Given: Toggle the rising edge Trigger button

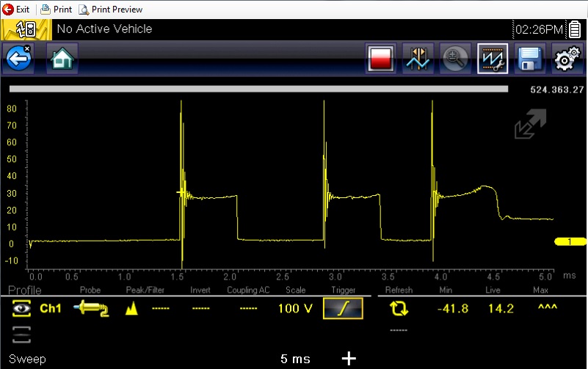Looking at the screenshot, I should [343, 309].
